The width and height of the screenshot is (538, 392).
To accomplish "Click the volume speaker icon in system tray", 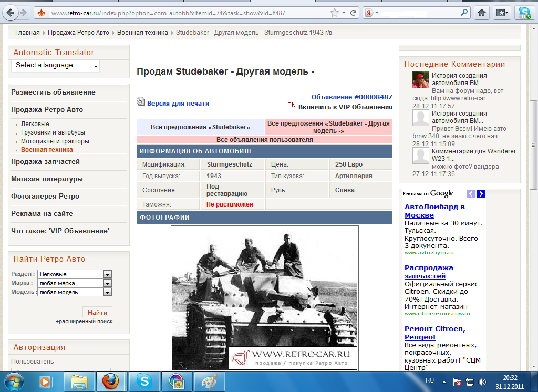I will 482,381.
